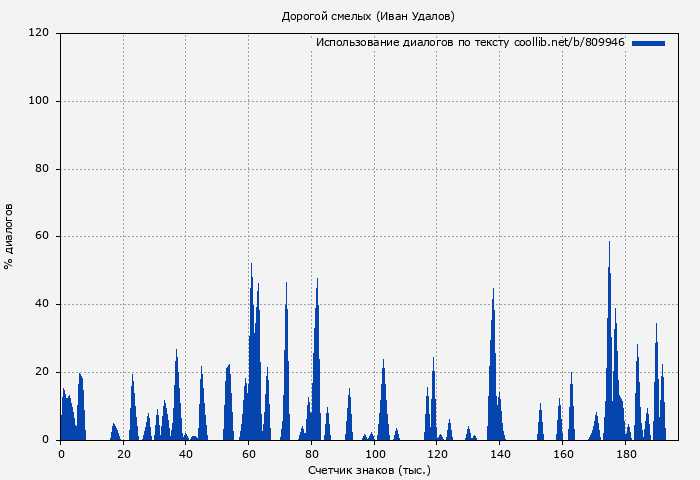The image size is (700, 480).
Task: Click the 140 tick label on the horizontal axis
Action: [501, 453]
